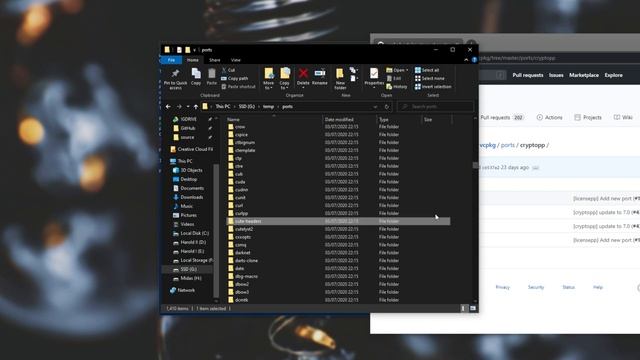Expand the address bar history chevron
Image resolution: width=640 pixels, height=360 pixels.
(x=375, y=107)
